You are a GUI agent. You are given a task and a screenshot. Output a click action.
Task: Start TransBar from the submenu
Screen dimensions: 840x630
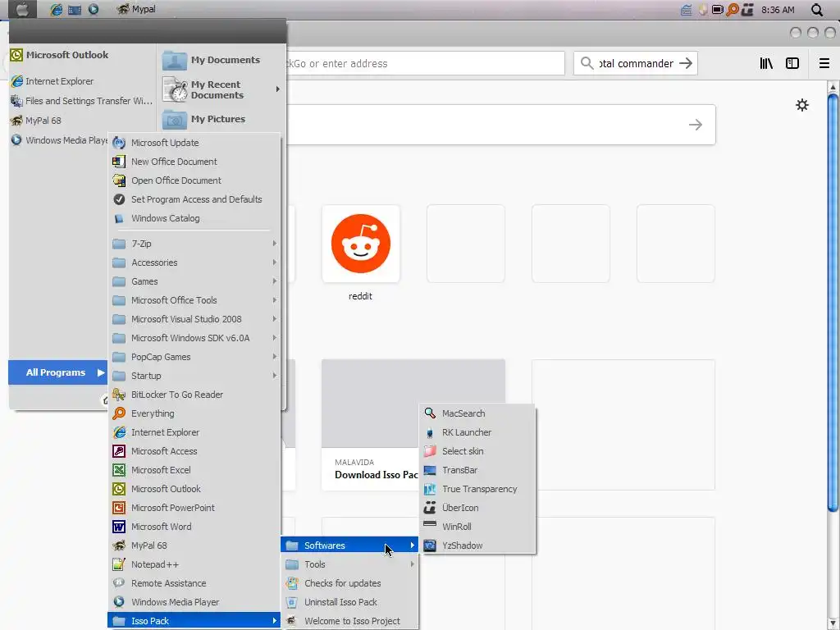pos(477,470)
